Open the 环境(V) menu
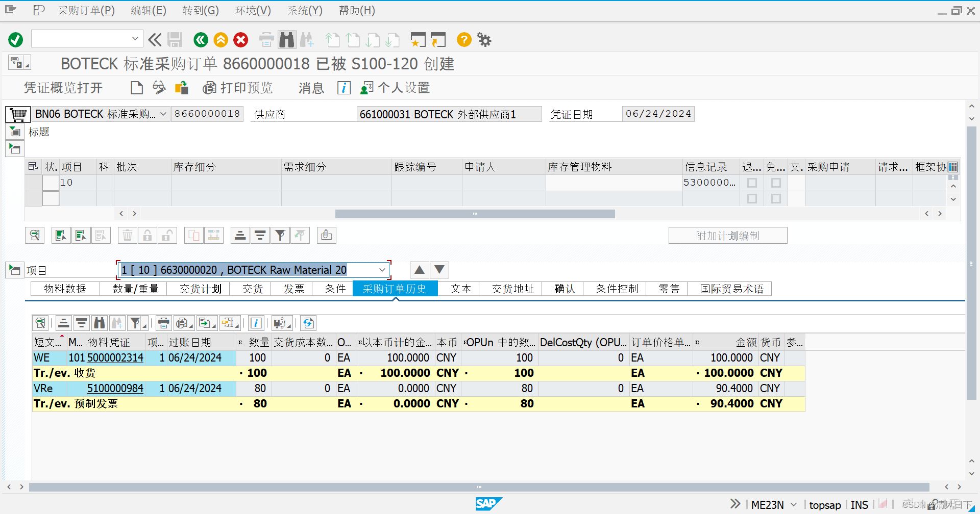Screen dimensions: 980x514 point(253,10)
